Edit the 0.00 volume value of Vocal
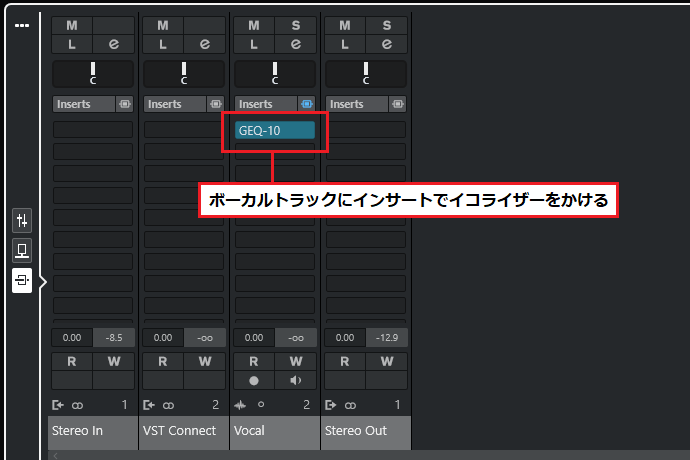Screen dimensions: 690x460 coord(254,338)
